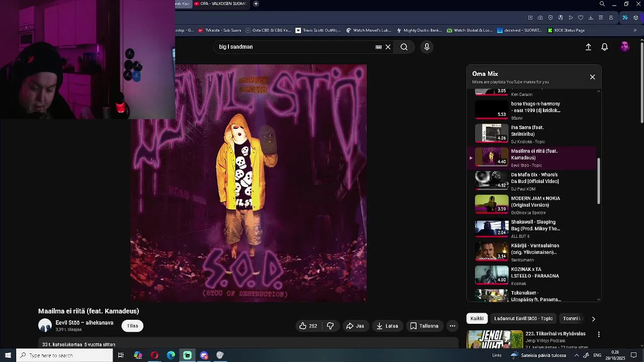Download the video with Lataa button
This screenshot has width=644, height=362.
click(387, 326)
